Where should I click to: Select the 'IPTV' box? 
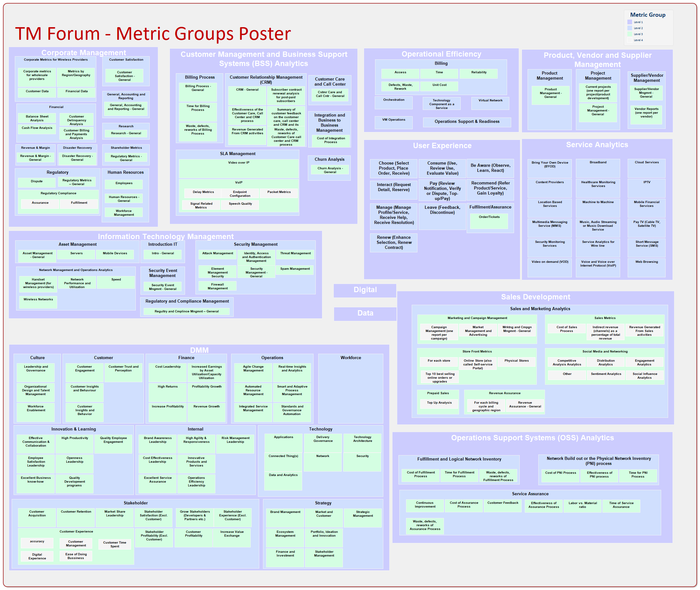coord(647,188)
